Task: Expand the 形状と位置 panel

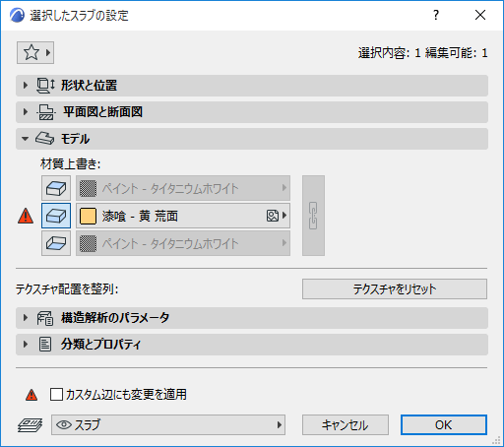Action: pos(252,86)
